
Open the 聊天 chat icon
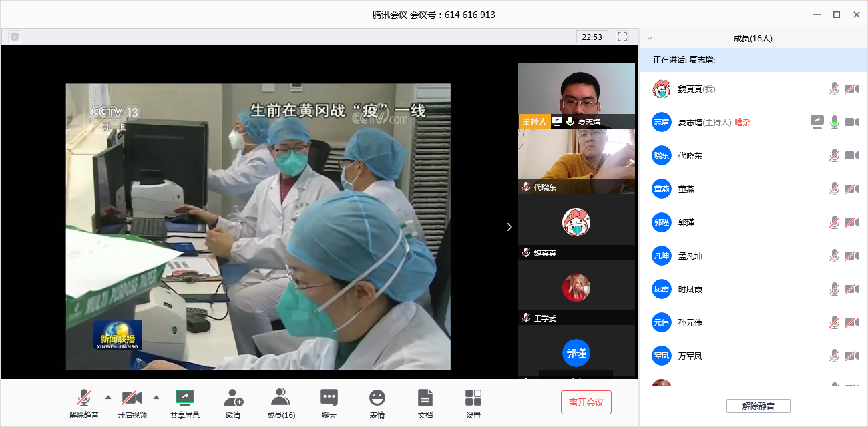point(329,398)
